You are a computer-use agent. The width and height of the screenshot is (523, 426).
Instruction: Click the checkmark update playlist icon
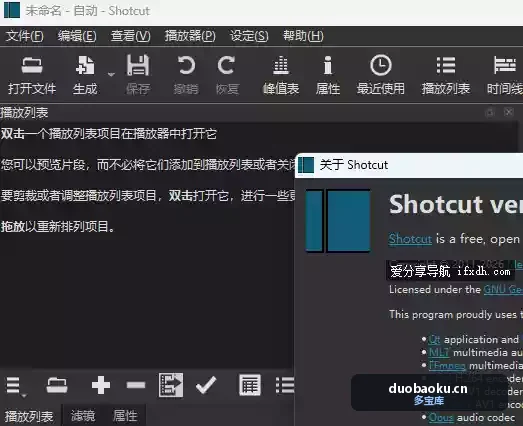click(x=206, y=385)
